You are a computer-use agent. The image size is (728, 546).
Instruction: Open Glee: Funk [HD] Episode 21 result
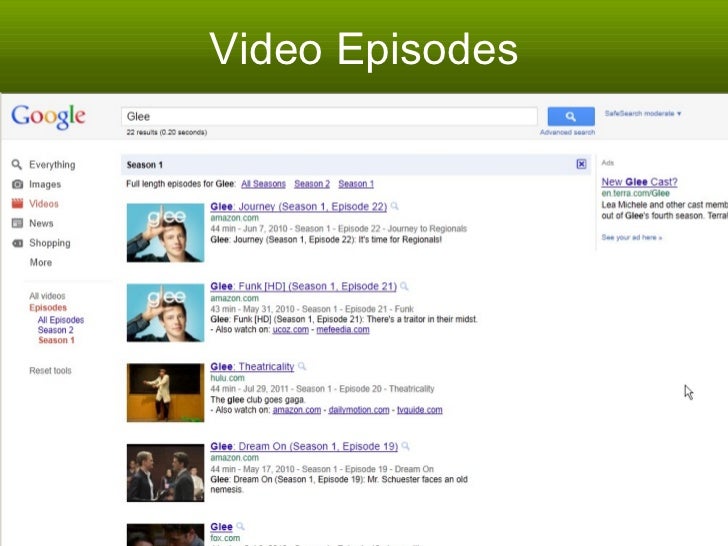(x=304, y=286)
